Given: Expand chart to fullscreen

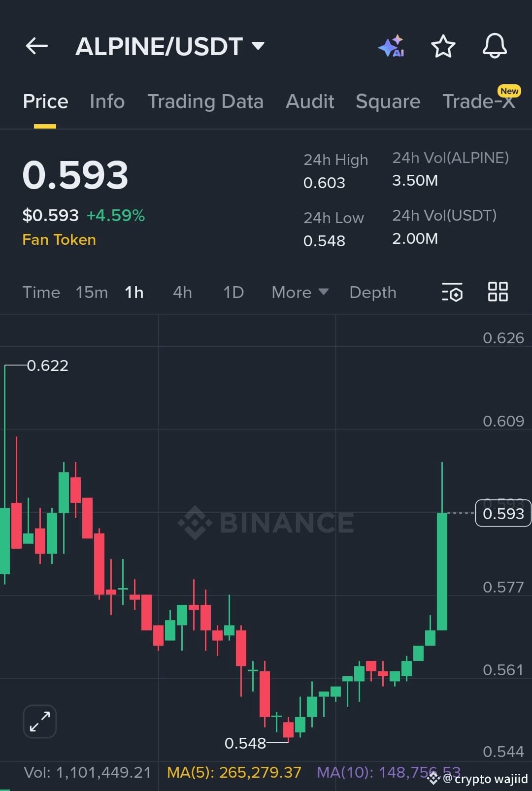Looking at the screenshot, I should pyautogui.click(x=40, y=722).
